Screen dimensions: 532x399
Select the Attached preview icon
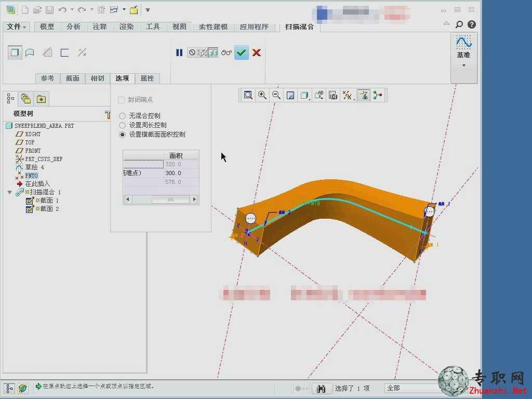pos(212,52)
